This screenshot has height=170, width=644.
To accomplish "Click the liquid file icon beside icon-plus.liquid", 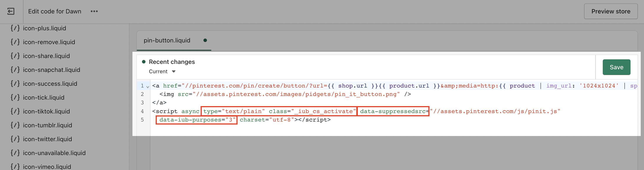I will click(x=15, y=28).
